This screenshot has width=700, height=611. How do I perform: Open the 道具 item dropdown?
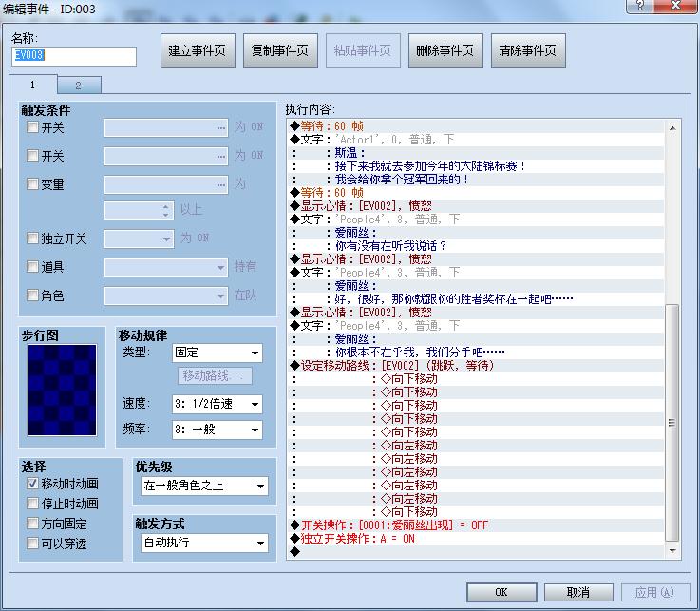click(166, 268)
